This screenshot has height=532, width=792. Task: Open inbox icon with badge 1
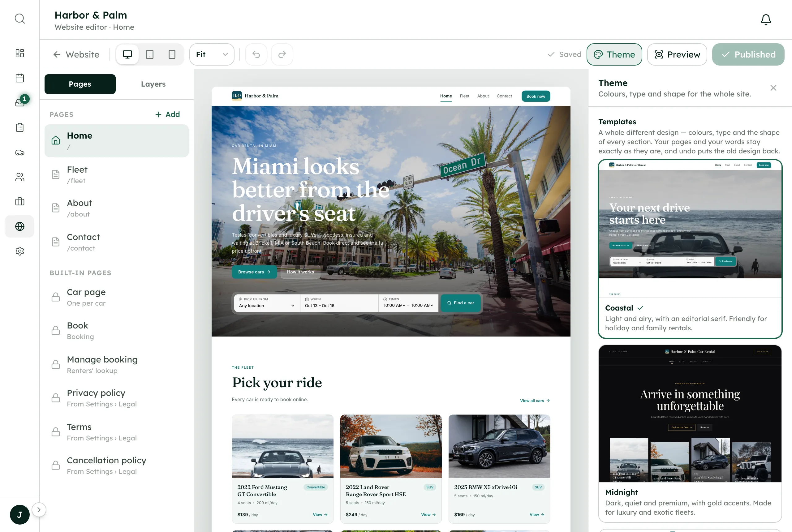click(20, 102)
